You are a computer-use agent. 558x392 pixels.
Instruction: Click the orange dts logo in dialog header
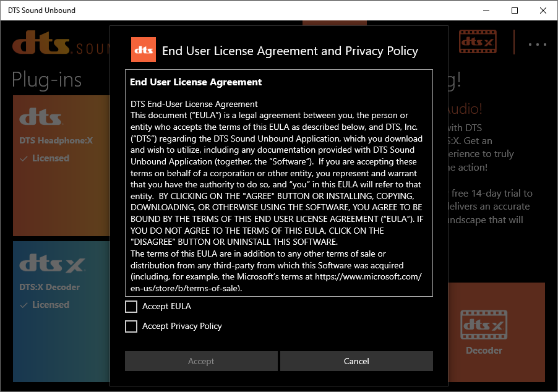144,49
